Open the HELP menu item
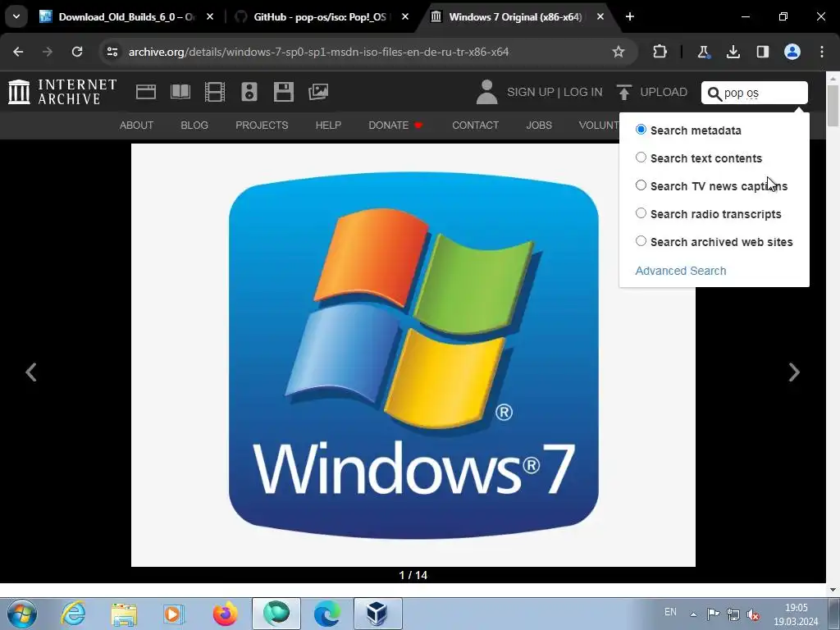The image size is (840, 630). click(328, 126)
